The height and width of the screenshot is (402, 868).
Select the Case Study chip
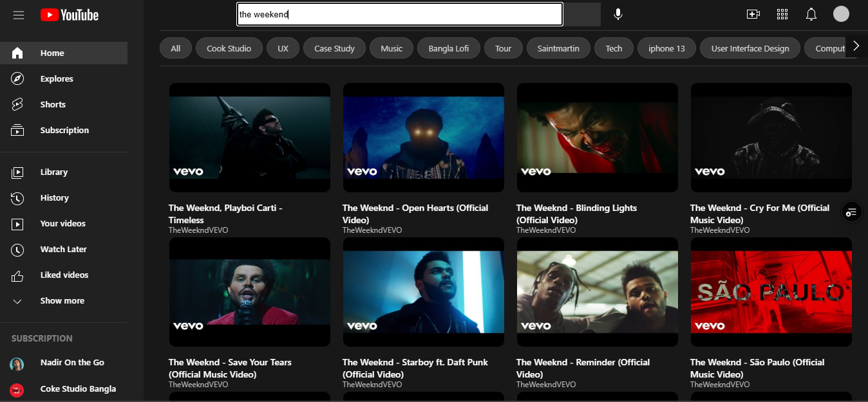(335, 48)
